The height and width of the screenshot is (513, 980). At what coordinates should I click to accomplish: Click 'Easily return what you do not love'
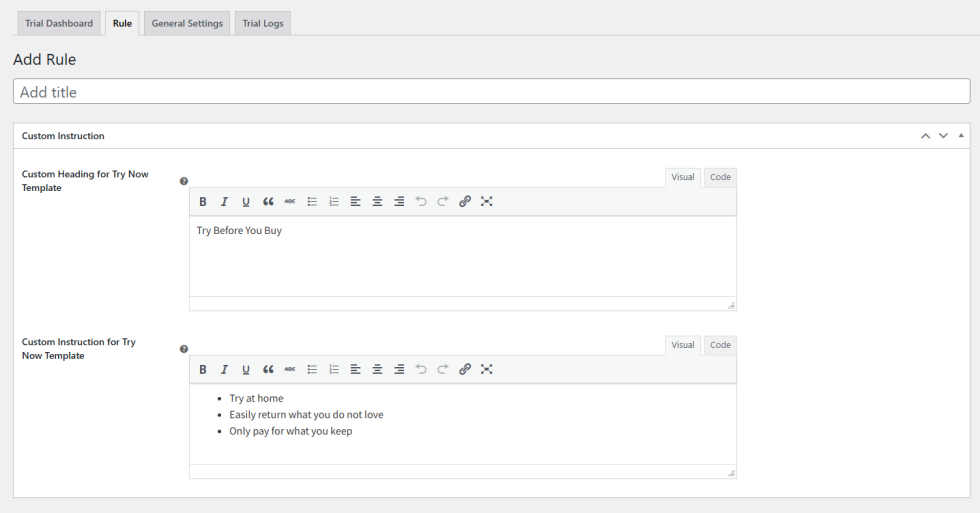306,414
